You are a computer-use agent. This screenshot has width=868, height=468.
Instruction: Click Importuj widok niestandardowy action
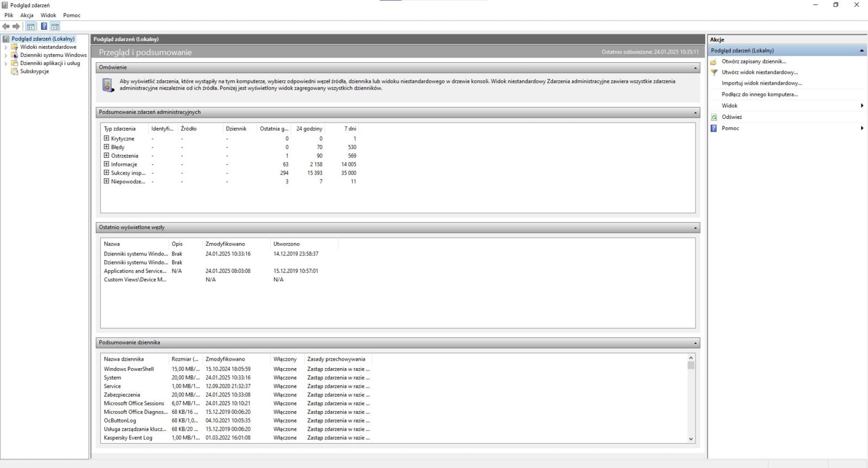pos(762,84)
